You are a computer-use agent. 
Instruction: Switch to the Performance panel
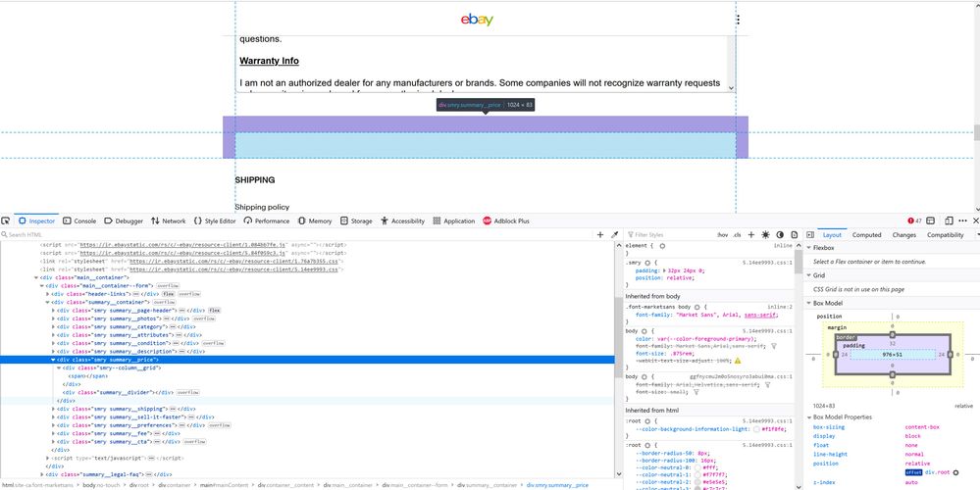(267, 220)
